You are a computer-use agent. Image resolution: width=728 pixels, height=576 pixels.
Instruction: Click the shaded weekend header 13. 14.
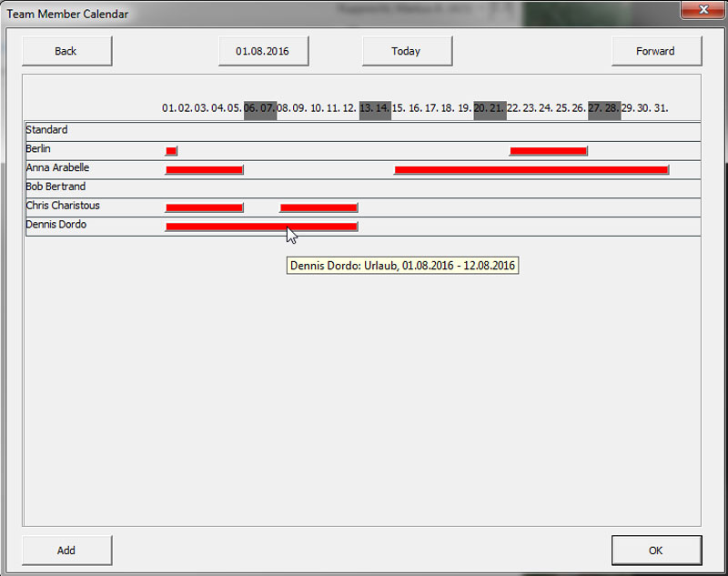pos(375,108)
